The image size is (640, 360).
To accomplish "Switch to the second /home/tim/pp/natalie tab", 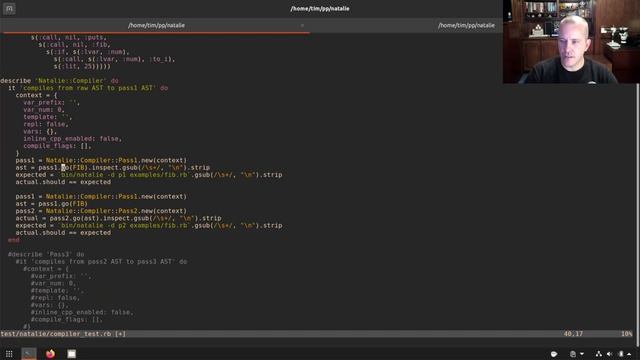I will (466, 25).
